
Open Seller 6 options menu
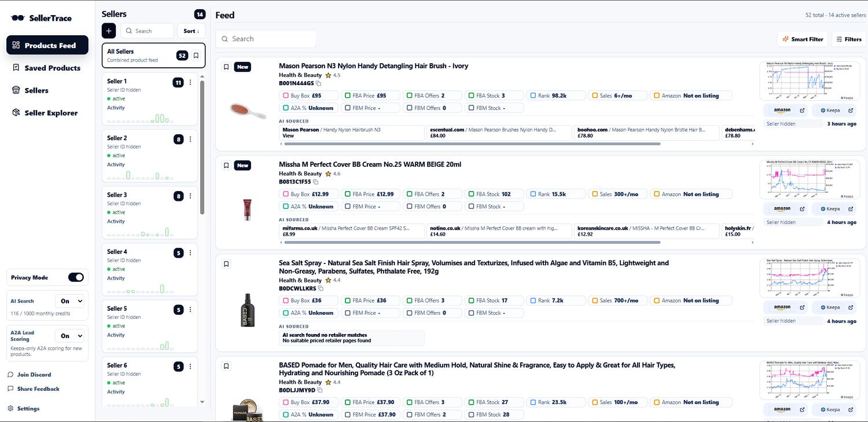[190, 366]
